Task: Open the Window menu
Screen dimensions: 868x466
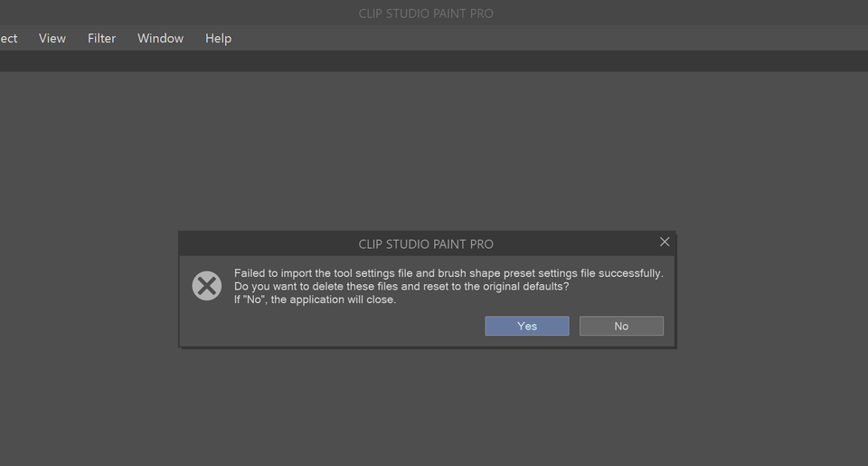Action: [160, 38]
